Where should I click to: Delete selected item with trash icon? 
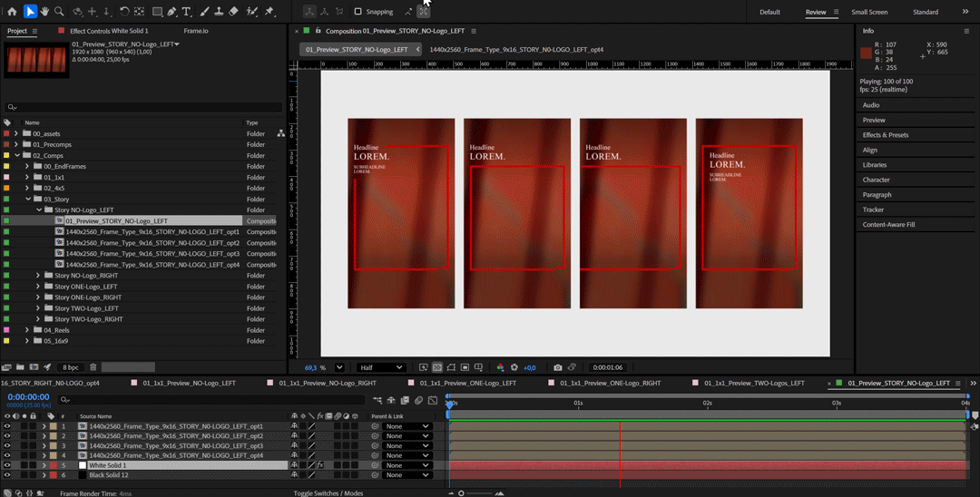click(x=93, y=367)
